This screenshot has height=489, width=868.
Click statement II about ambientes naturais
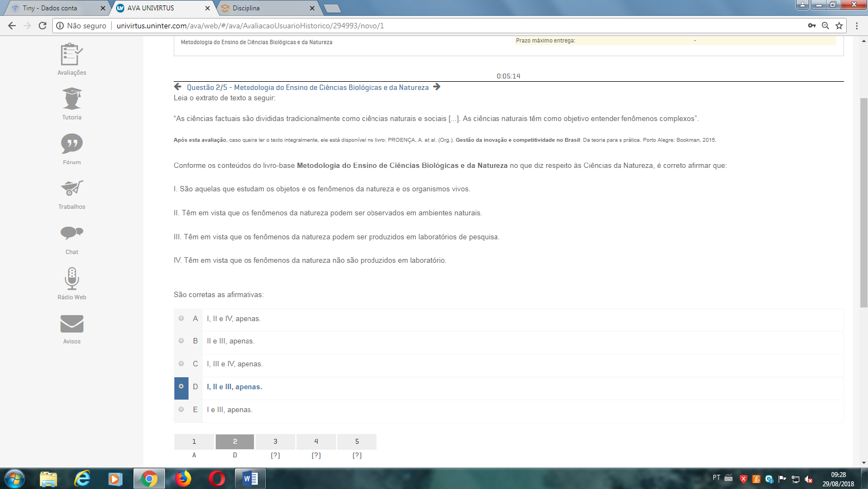(328, 213)
